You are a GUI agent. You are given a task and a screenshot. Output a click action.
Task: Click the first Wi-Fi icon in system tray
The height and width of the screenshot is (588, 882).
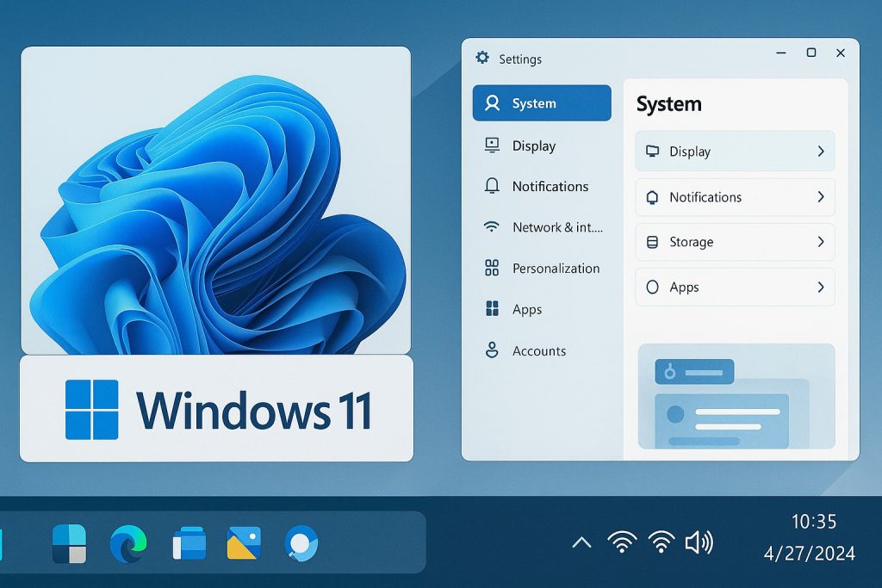pyautogui.click(x=621, y=542)
